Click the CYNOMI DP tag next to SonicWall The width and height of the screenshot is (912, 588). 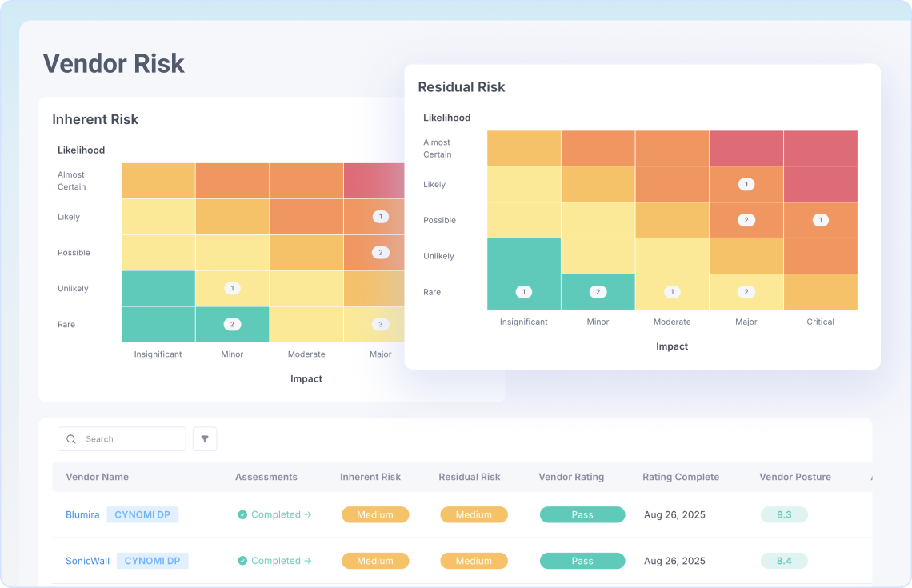coord(152,562)
